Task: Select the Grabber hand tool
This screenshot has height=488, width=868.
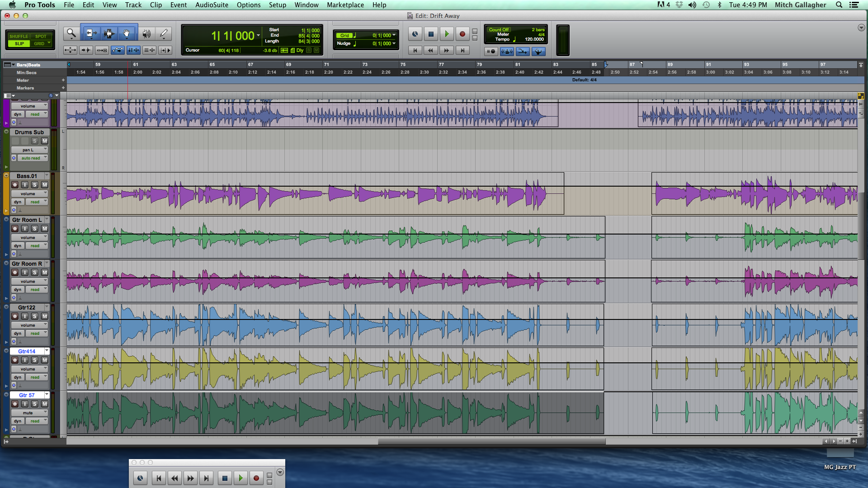Action: [x=127, y=33]
